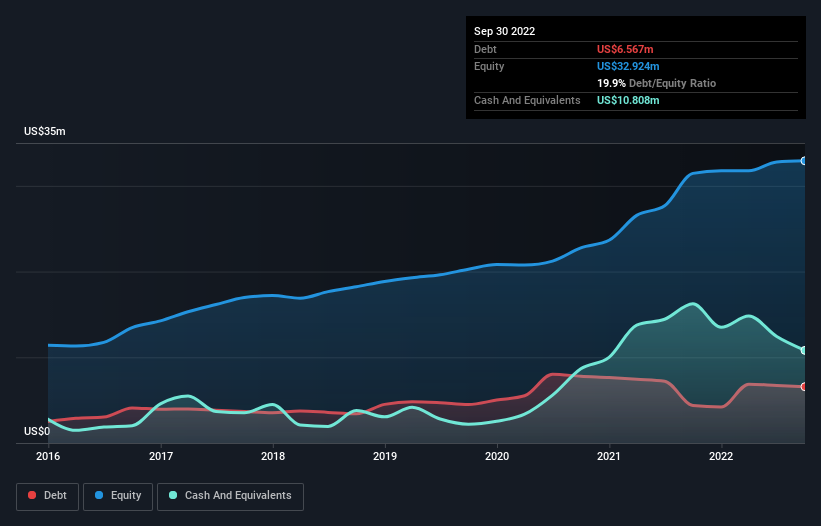The width and height of the screenshot is (821, 526).
Task: Click the 2017 x-axis label
Action: [161, 456]
